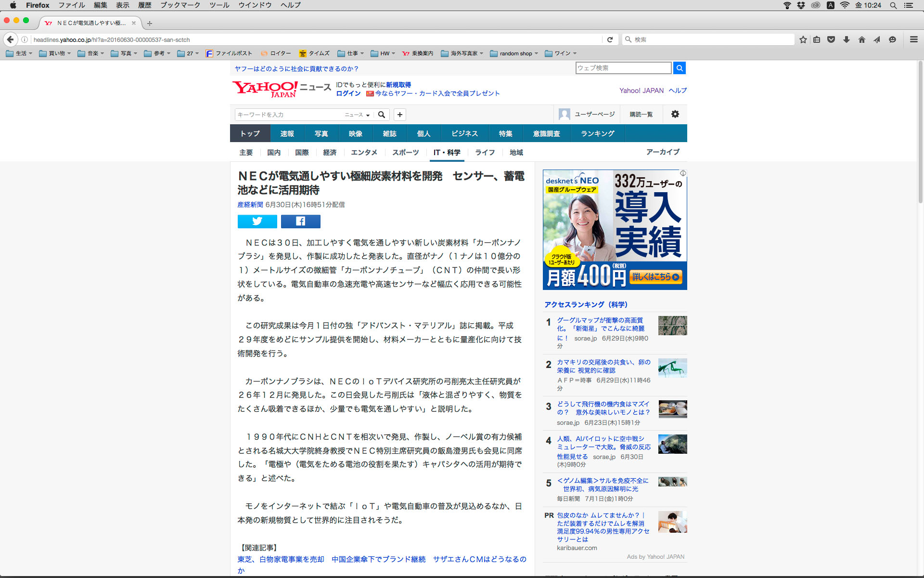Image resolution: width=924 pixels, height=578 pixels.
Task: Open the Firefox downloads arrow
Action: point(846,39)
